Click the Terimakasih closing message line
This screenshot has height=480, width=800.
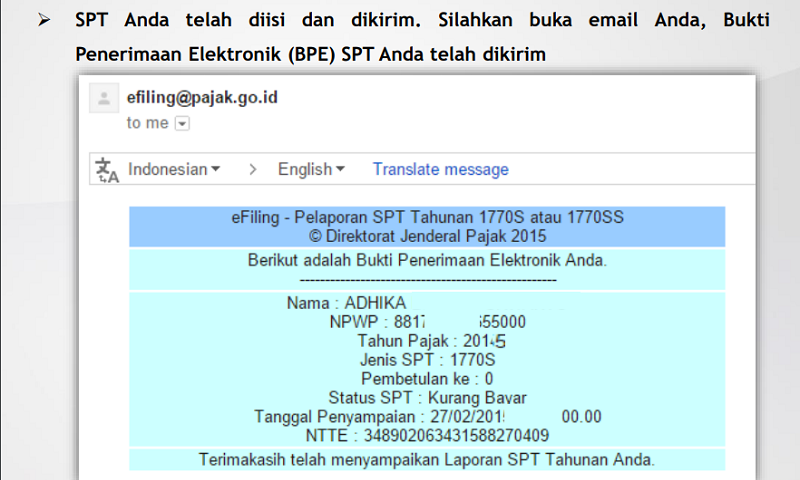pyautogui.click(x=427, y=460)
